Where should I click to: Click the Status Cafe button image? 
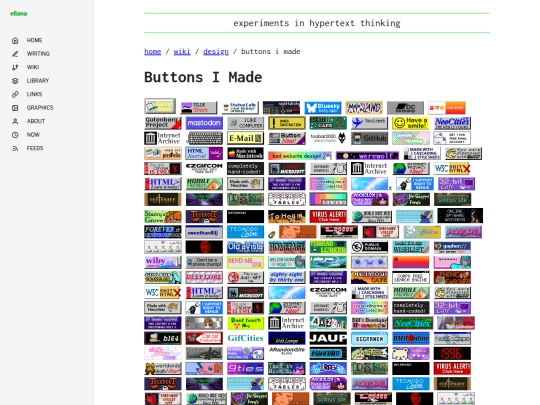tap(240, 108)
